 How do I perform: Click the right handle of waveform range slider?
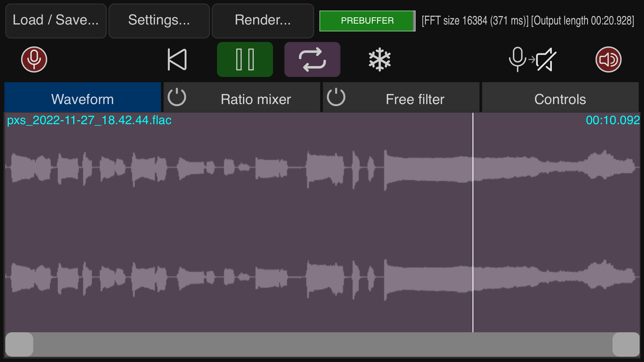[626, 345]
